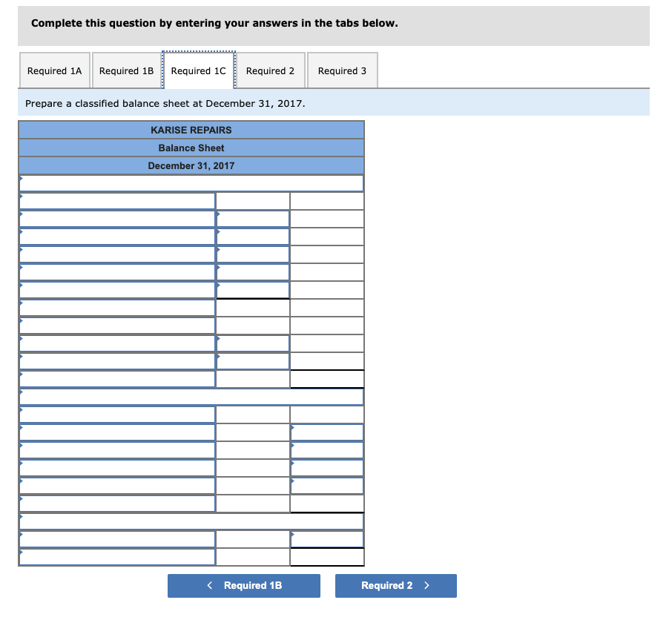The image size is (672, 620).
Task: Open the Required 3 tab
Action: tap(342, 70)
